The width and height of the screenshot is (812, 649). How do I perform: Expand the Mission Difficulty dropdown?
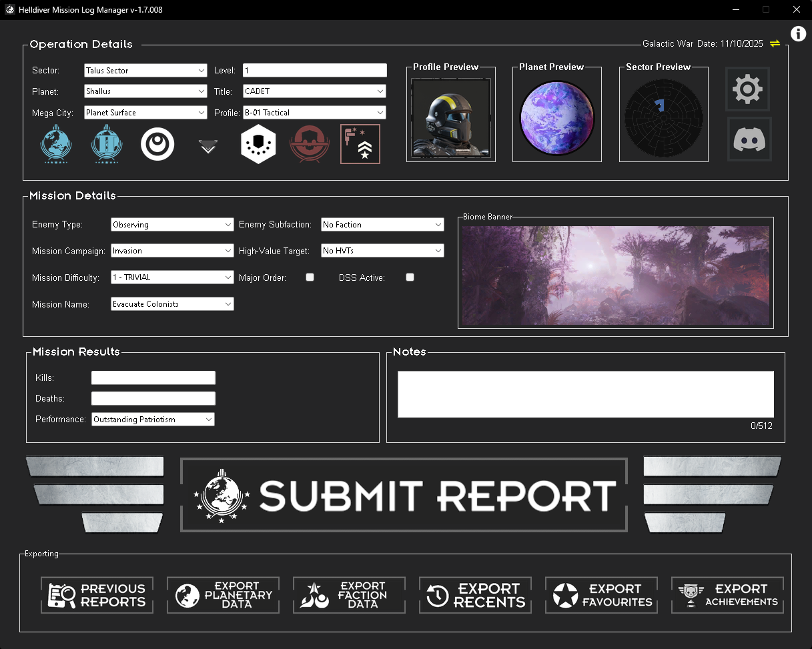(171, 277)
